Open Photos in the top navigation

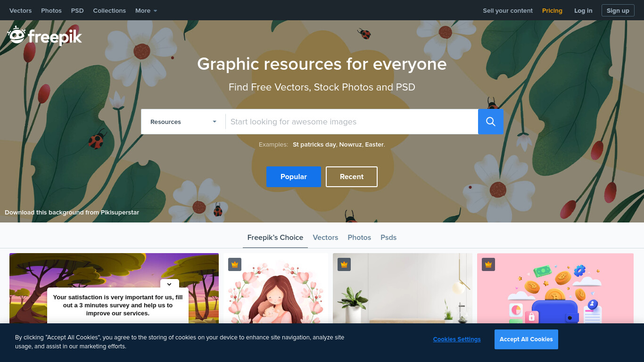tap(51, 10)
